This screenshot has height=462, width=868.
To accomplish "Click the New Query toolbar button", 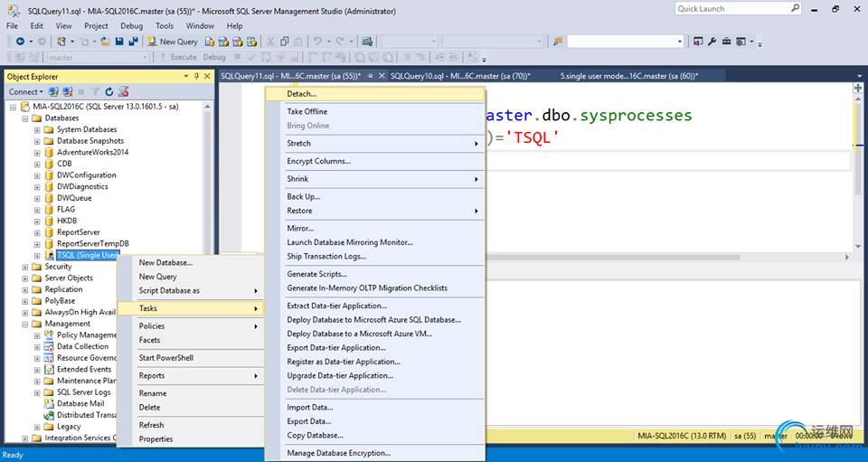I will (173, 42).
